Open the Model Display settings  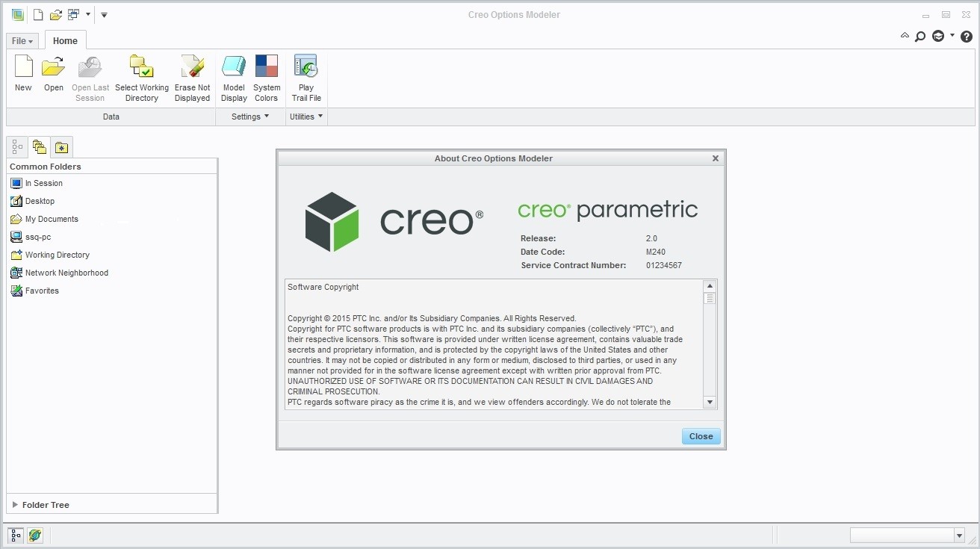[x=234, y=66]
